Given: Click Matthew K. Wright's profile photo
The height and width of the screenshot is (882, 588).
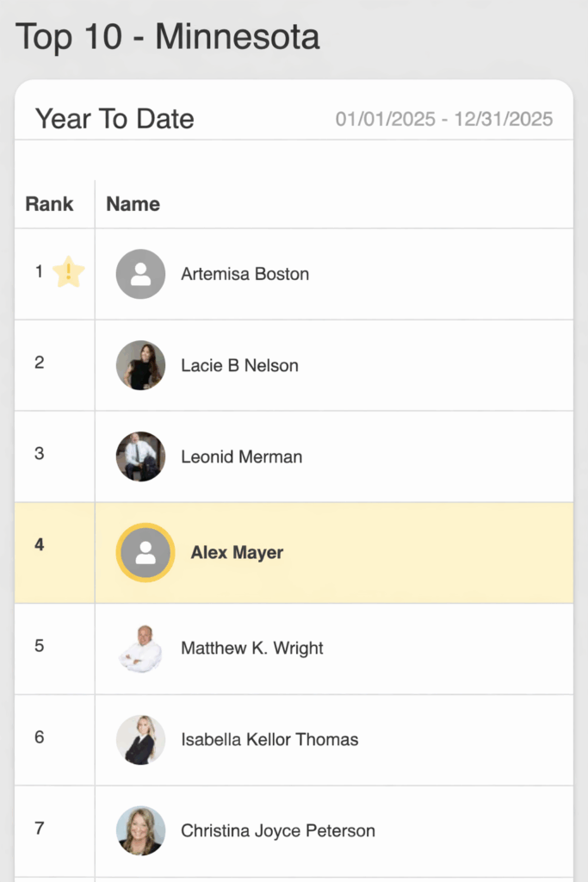Looking at the screenshot, I should 140,649.
